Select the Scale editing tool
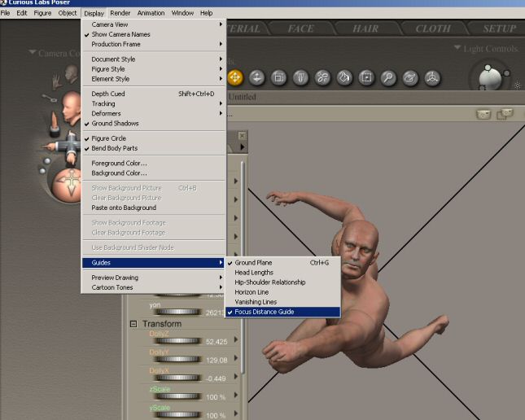The height and width of the screenshot is (420, 525). pos(278,77)
